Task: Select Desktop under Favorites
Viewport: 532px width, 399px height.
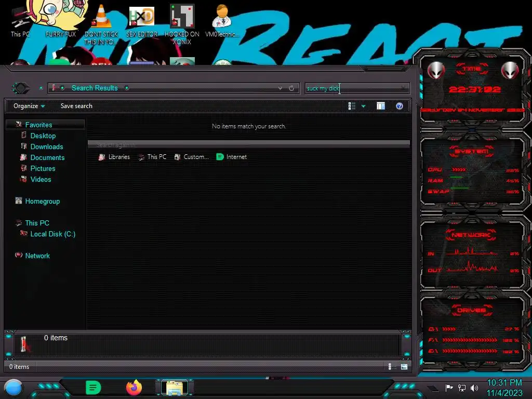Action: [x=43, y=136]
